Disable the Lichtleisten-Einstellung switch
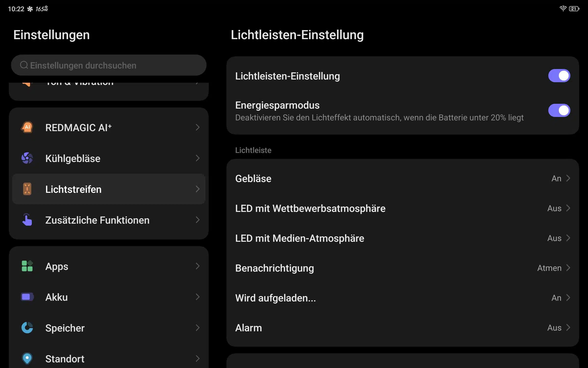The image size is (588, 368). (x=559, y=76)
